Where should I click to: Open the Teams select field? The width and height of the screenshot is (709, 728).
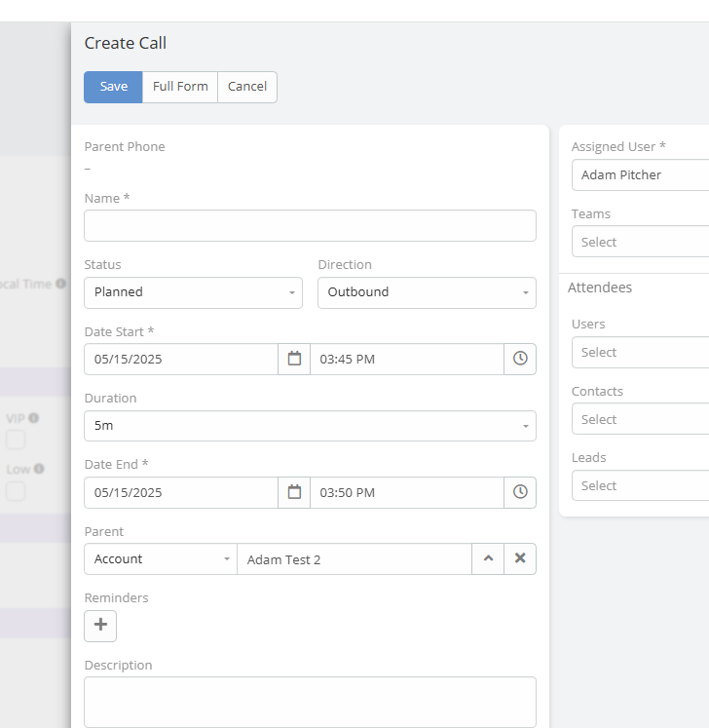point(640,242)
